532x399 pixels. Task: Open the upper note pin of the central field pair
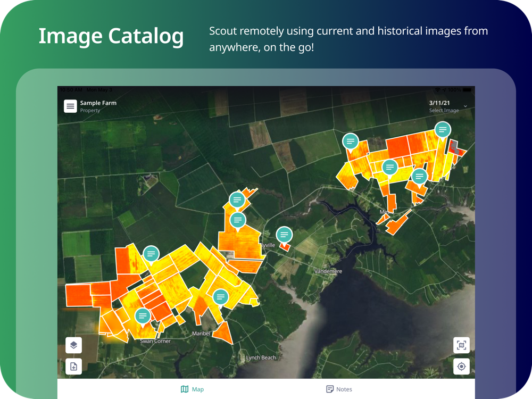click(x=237, y=200)
